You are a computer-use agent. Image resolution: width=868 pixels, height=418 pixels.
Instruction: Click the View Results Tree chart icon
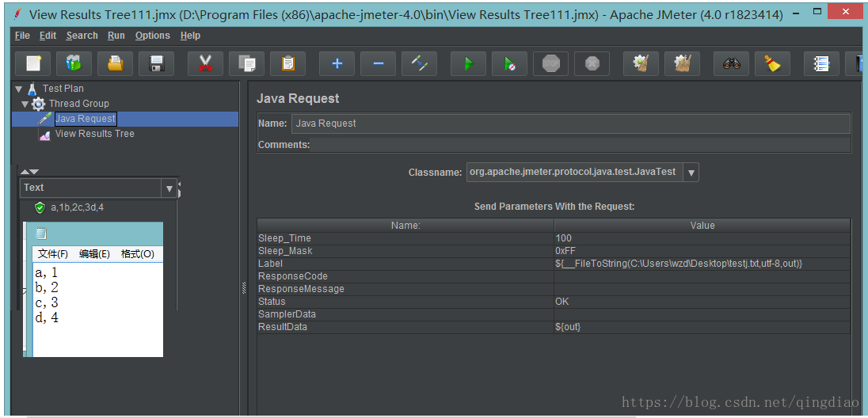[x=45, y=134]
